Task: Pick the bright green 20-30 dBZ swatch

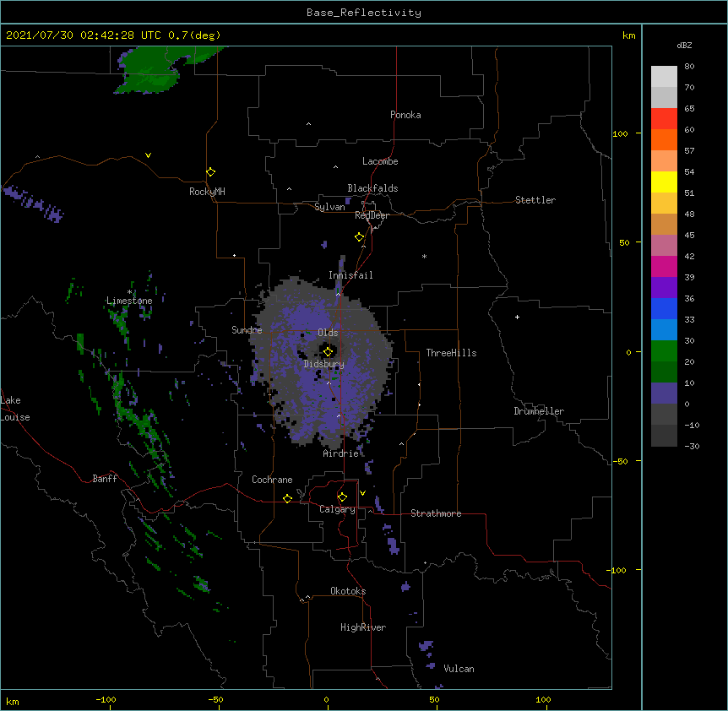Action: tap(664, 351)
